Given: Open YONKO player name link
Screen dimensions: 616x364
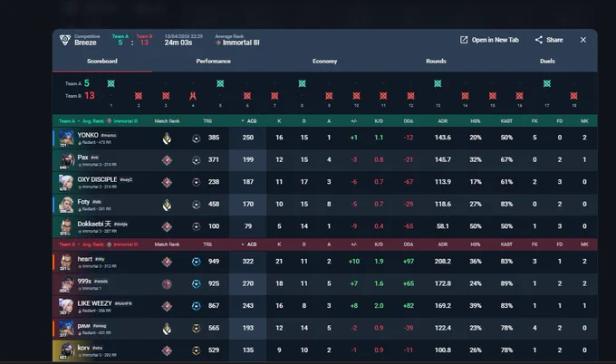Looking at the screenshot, I should pyautogui.click(x=88, y=135).
